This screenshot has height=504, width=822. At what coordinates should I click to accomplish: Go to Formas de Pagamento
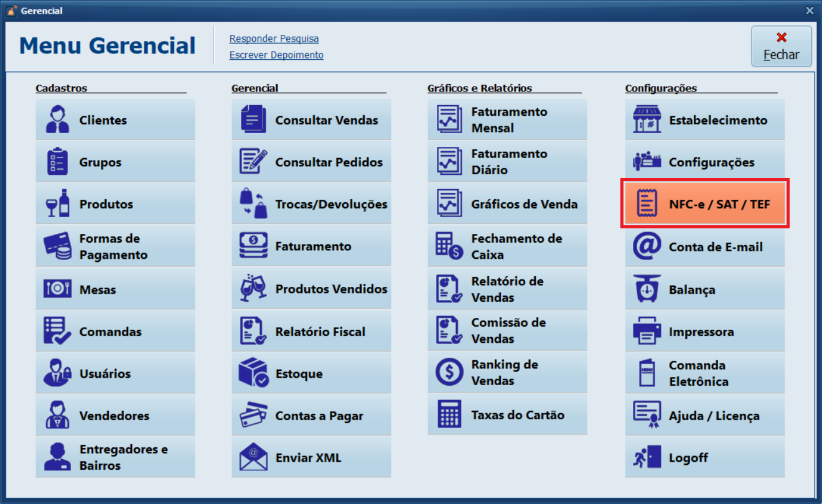(115, 246)
